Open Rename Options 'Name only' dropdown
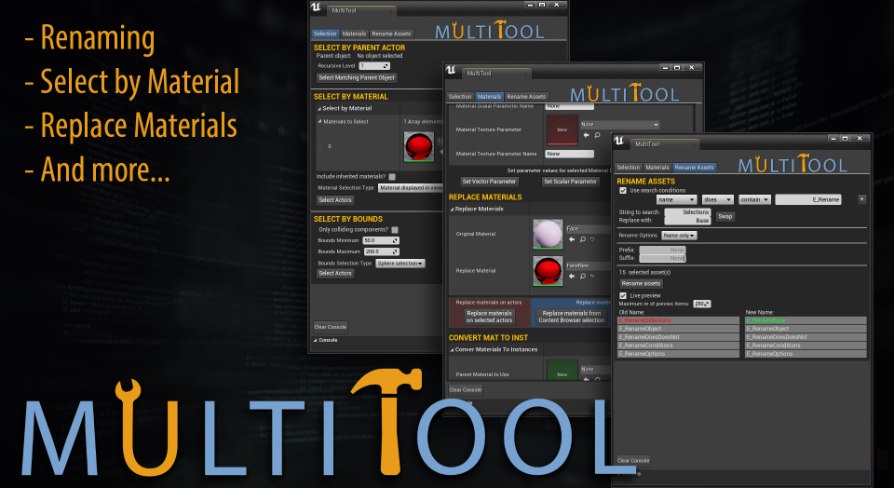This screenshot has width=894, height=488. (679, 235)
